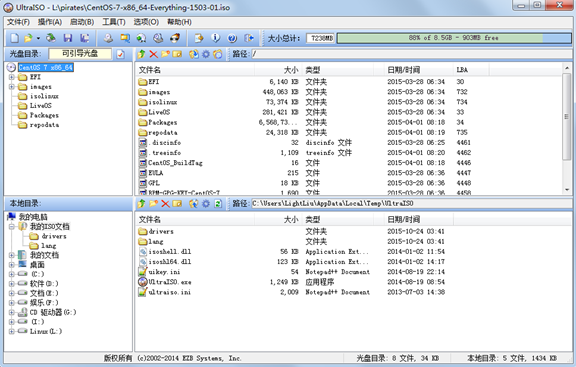Click the Make CD/DVD Image icon
This screenshot has width=576, height=367.
(108, 38)
